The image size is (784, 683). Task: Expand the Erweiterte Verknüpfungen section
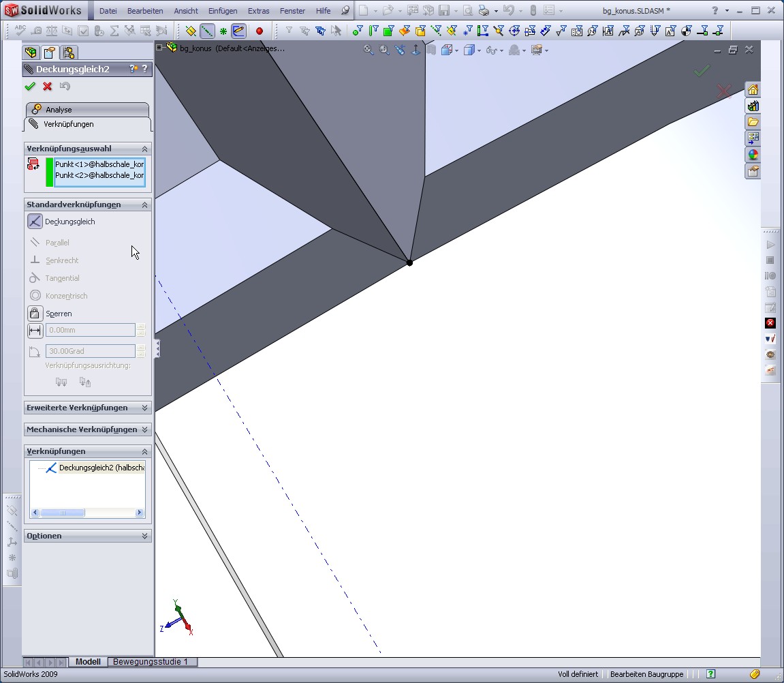87,408
